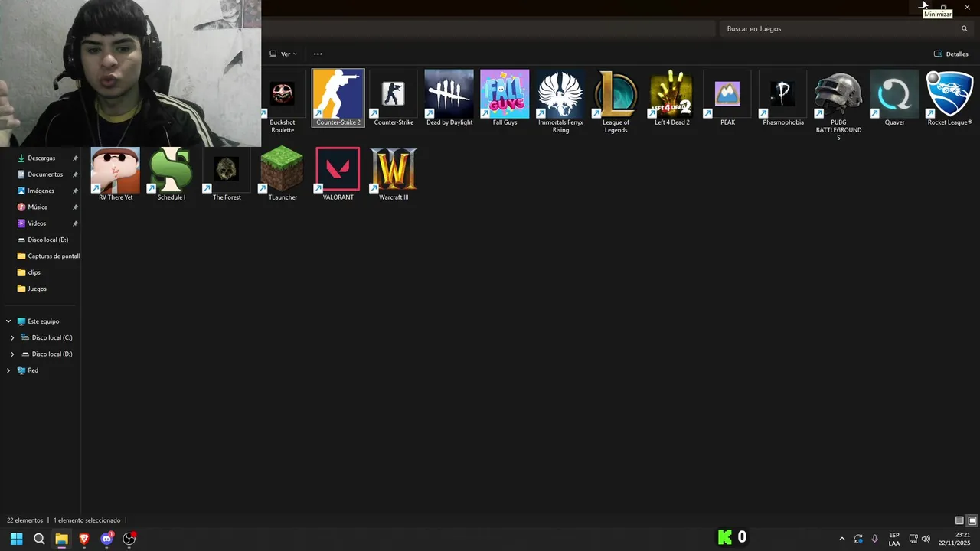
Task: Open OBS Studio from the taskbar
Action: [129, 539]
